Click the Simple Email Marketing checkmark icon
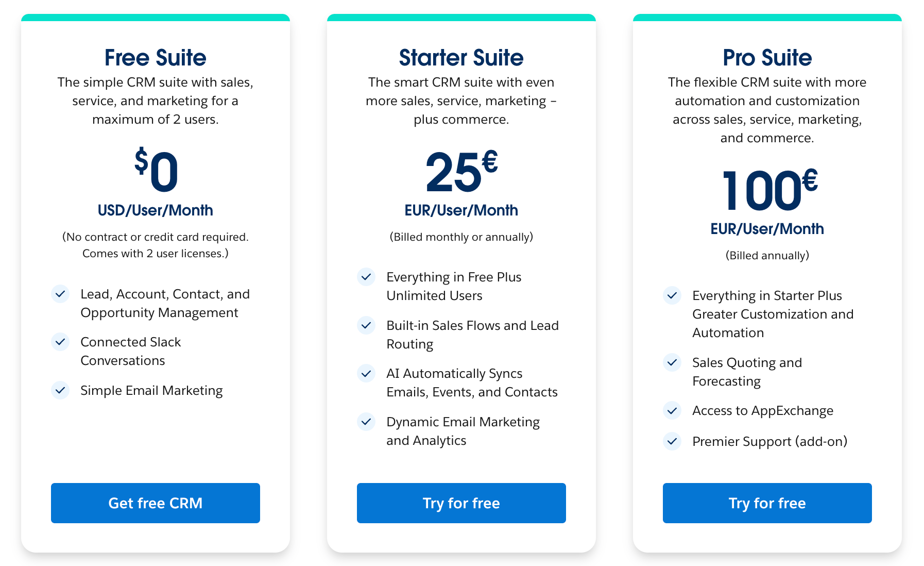 pos(60,390)
